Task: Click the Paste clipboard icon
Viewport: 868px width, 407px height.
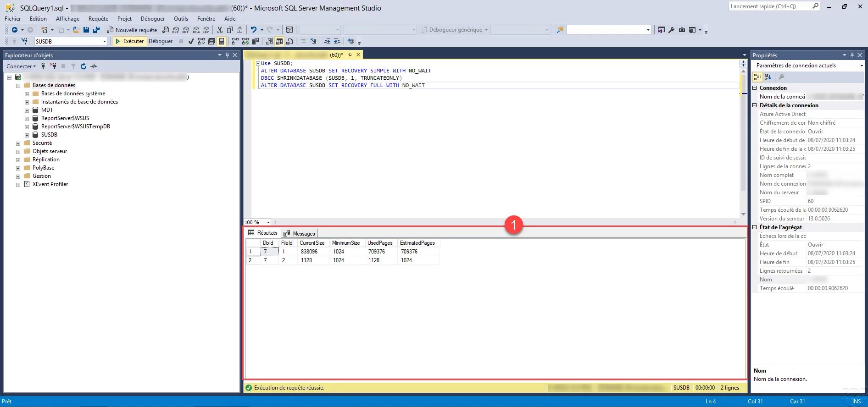Action: click(239, 30)
